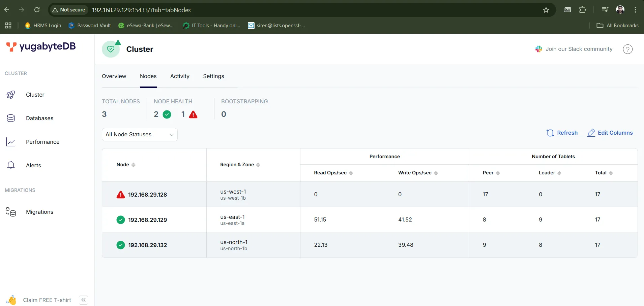Bookmark this page with the star icon

pos(546,10)
